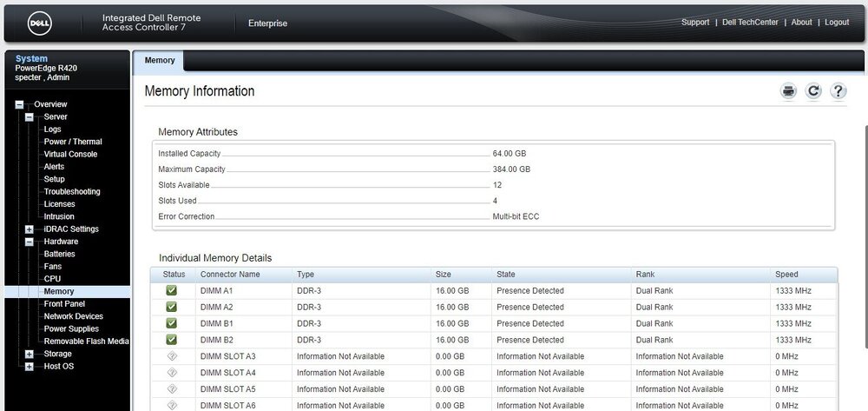
Task: Expand the iDRAC Settings node
Action: [x=30, y=229]
